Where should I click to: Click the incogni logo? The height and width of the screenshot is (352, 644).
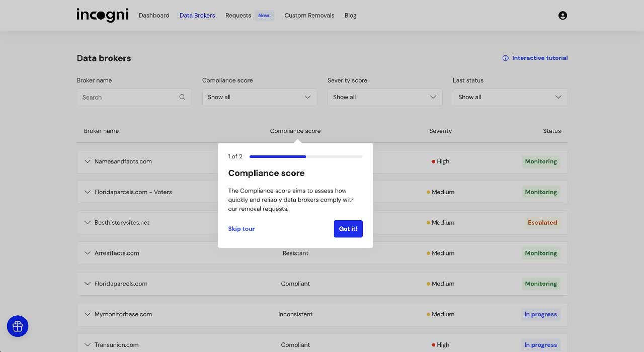pyautogui.click(x=103, y=15)
